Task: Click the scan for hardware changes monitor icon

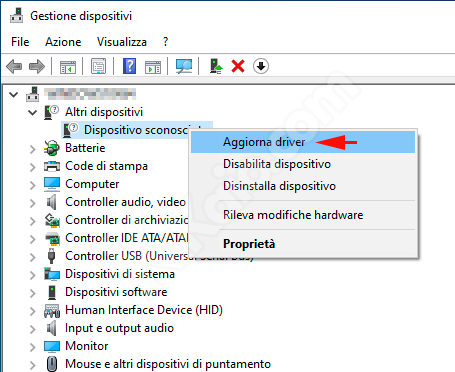Action: 184,66
